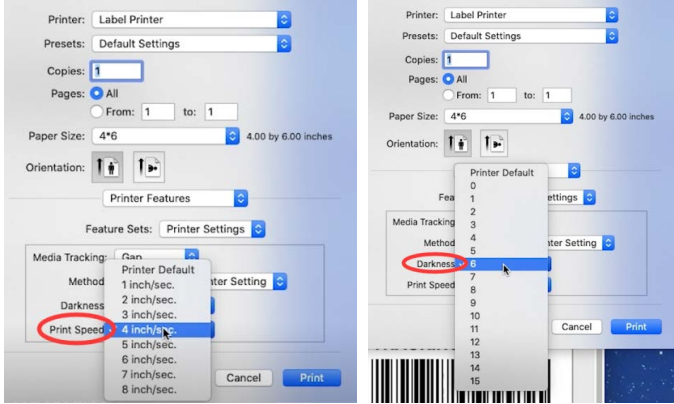Select portrait orientation icon in left dialog
674x404 pixels.
tap(107, 167)
